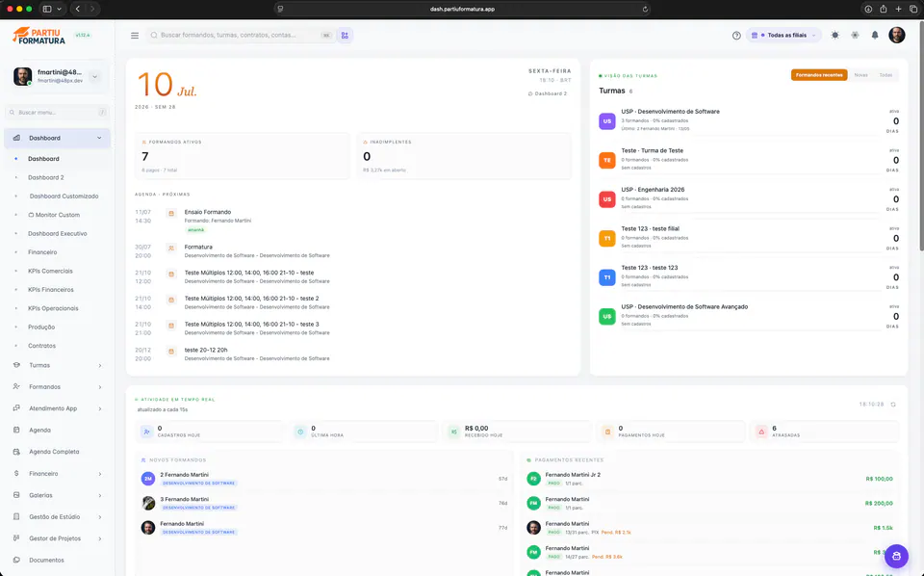The height and width of the screenshot is (576, 924).
Task: Toggle the appearance gear-sun icon next to bell
Action: pyautogui.click(x=855, y=36)
